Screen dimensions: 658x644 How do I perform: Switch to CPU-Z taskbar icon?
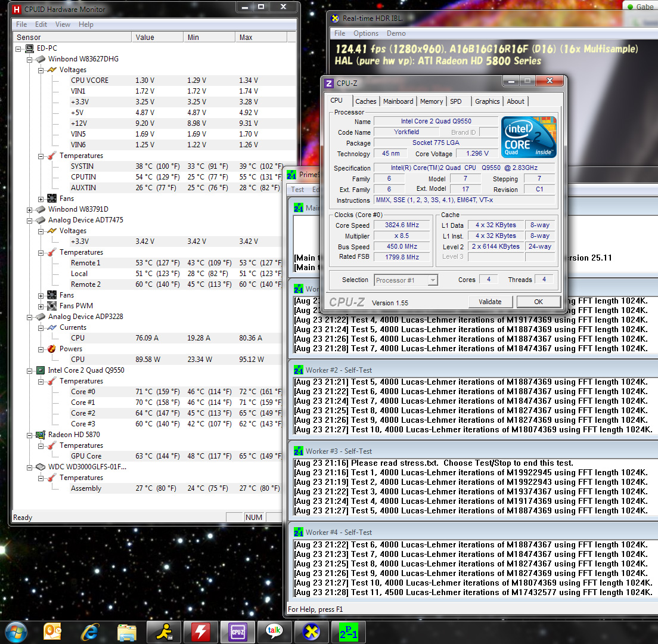click(238, 632)
